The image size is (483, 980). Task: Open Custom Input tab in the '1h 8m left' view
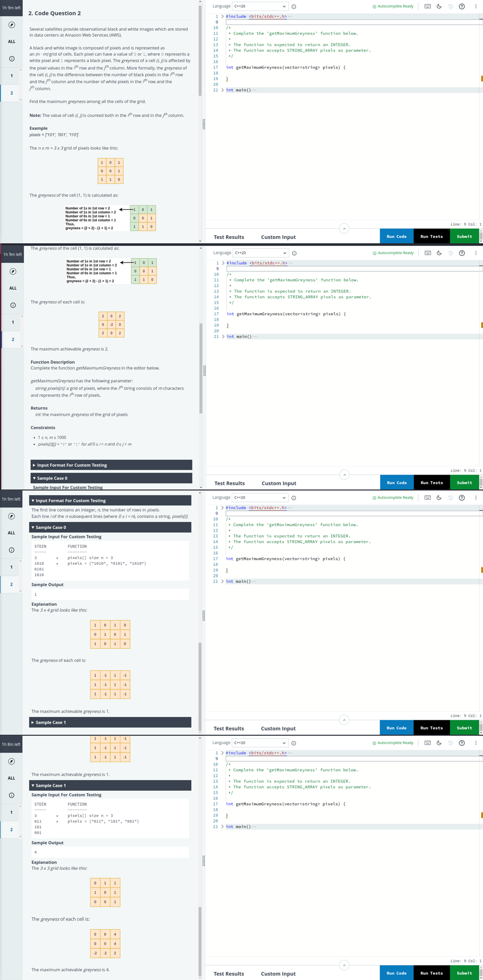point(278,974)
